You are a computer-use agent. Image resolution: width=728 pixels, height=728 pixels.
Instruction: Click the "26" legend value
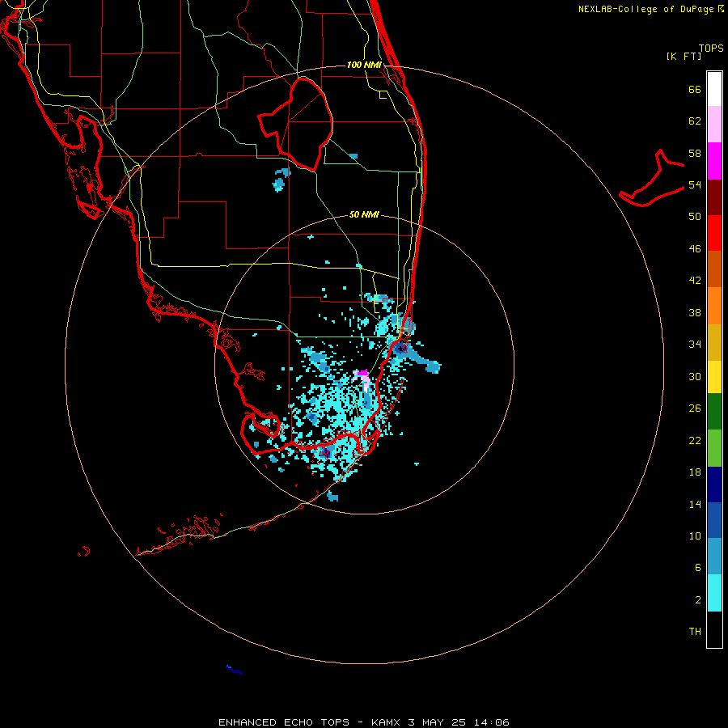(x=695, y=408)
